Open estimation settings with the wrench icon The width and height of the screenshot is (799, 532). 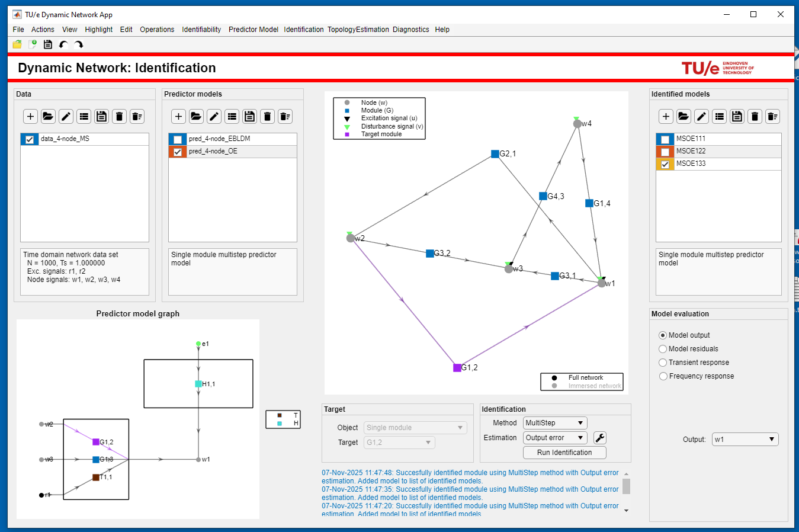pyautogui.click(x=599, y=438)
